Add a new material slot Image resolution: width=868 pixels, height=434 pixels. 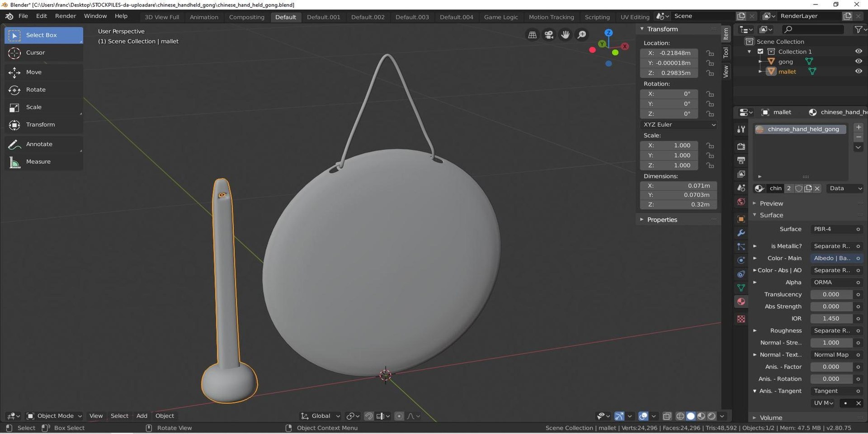point(859,127)
